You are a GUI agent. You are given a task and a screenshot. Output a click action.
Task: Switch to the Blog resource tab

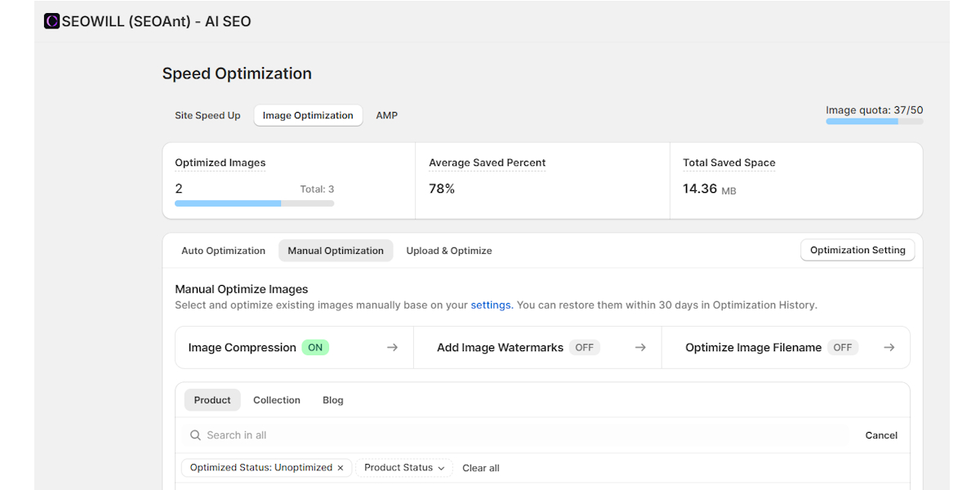click(333, 400)
